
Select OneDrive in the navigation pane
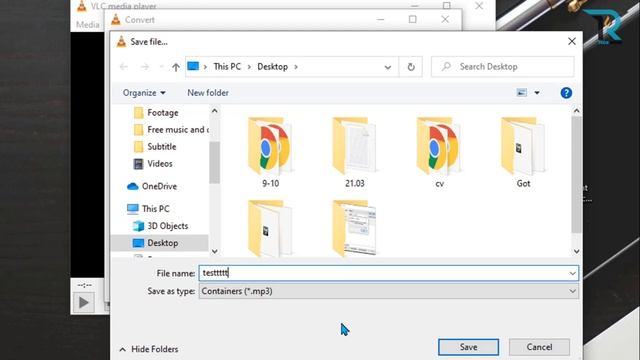[152, 186]
